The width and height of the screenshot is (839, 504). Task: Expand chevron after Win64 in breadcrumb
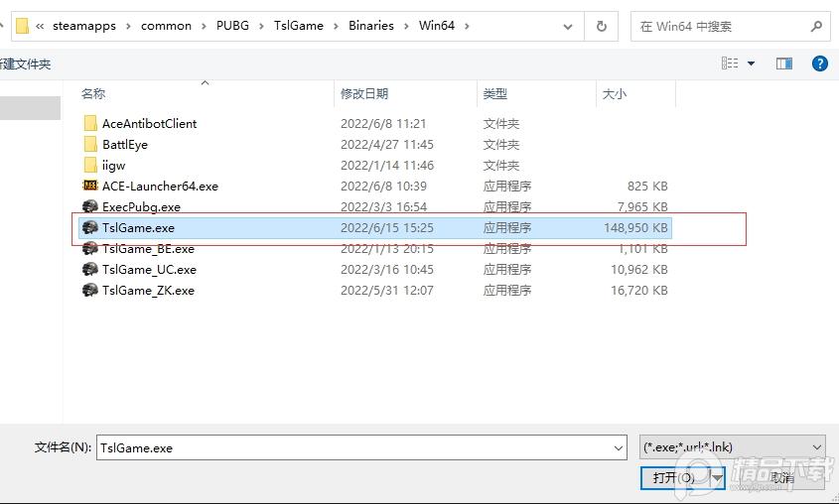click(467, 26)
